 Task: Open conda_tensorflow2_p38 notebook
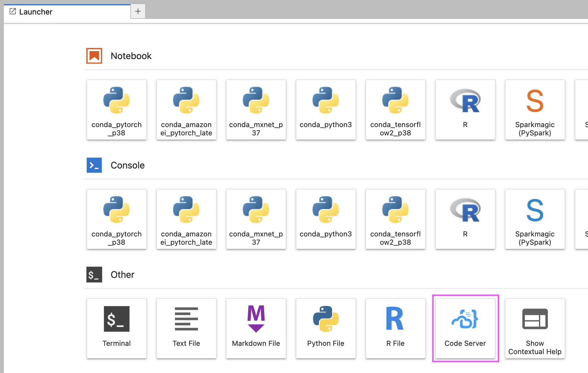[x=395, y=109]
